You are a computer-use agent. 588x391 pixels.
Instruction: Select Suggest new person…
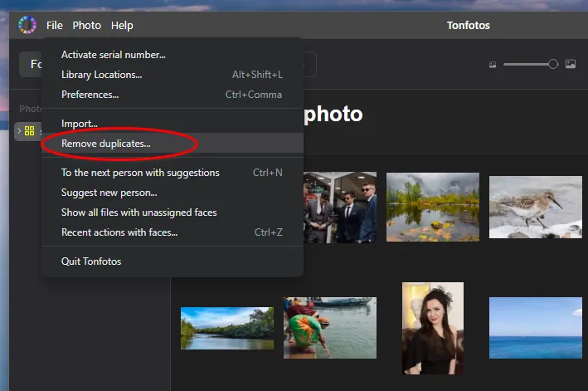pyautogui.click(x=173, y=193)
